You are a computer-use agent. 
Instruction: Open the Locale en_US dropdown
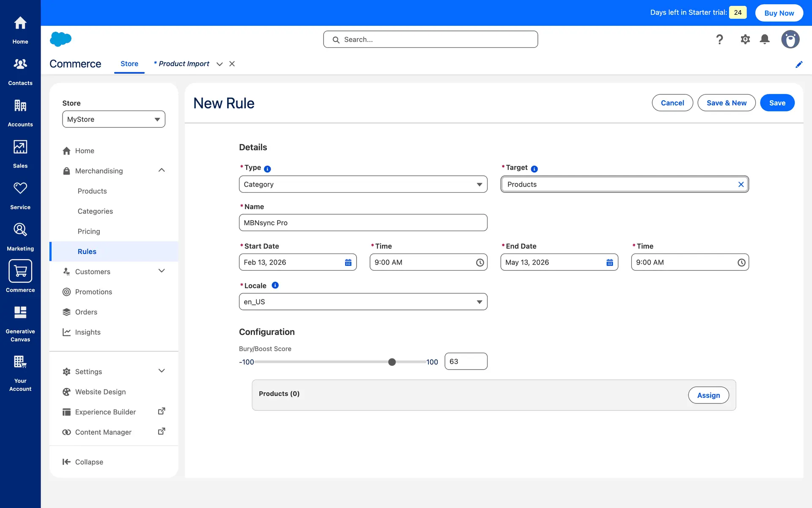tap(363, 302)
